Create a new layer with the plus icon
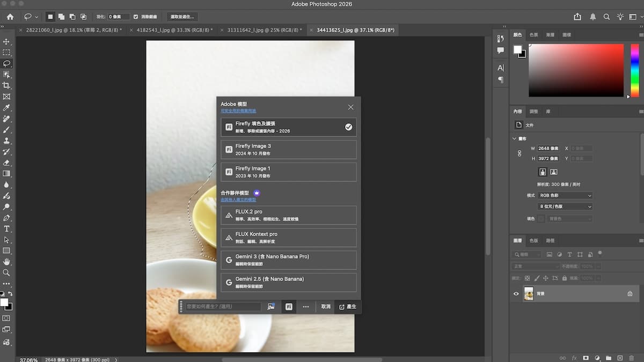Viewport: 644px width, 362px height. tap(620, 358)
